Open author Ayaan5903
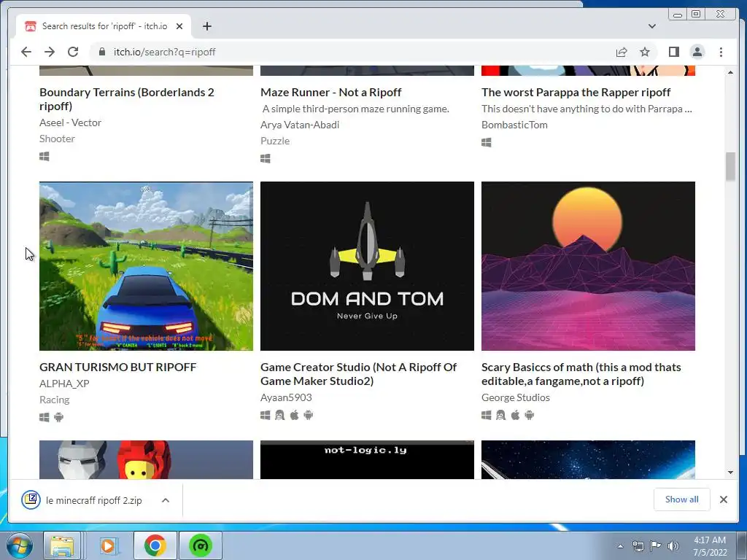Viewport: 747px width, 560px height. pyautogui.click(x=286, y=397)
